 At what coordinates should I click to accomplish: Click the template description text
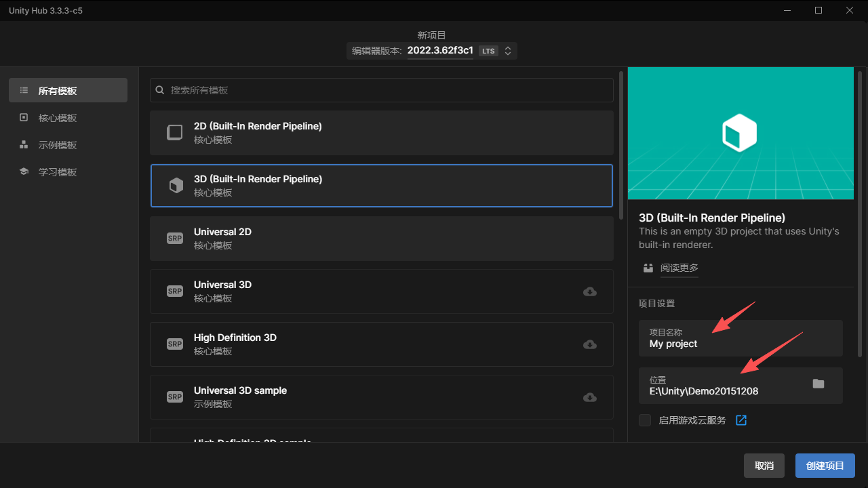739,238
